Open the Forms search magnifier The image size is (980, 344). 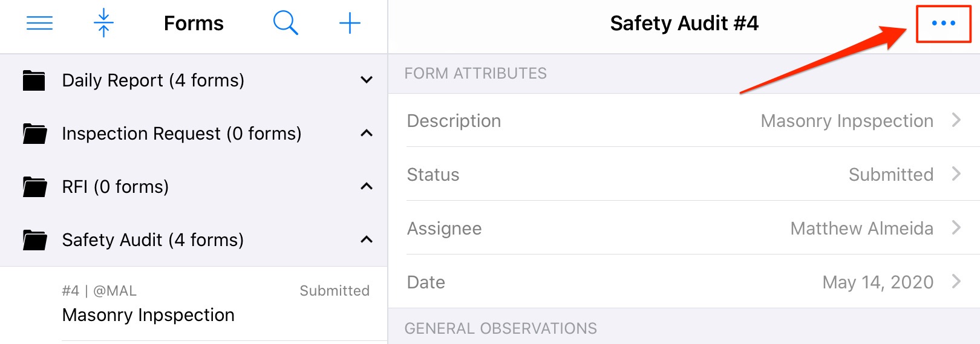(285, 24)
